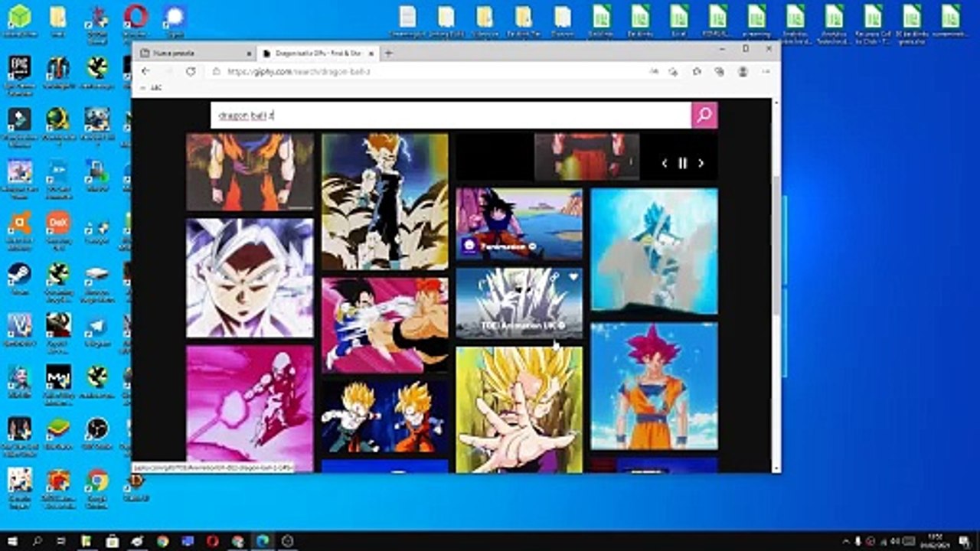Select the giphy.com address bar URL
This screenshot has height=551, width=980.
299,71
